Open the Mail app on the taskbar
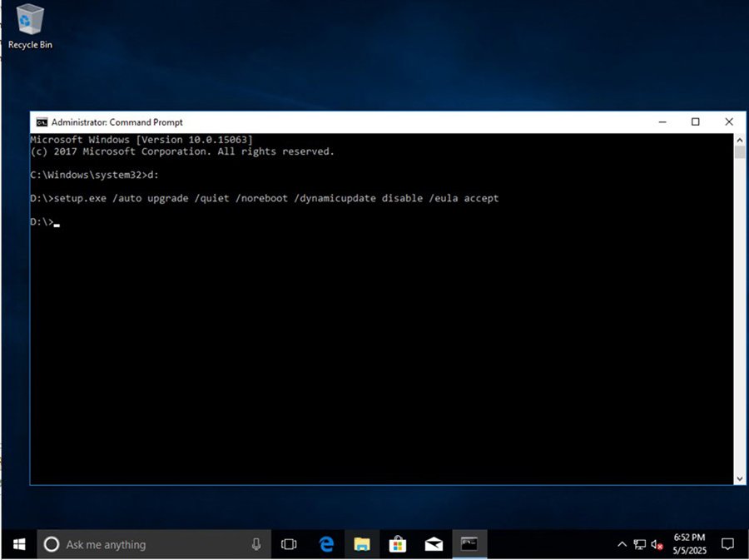 434,544
